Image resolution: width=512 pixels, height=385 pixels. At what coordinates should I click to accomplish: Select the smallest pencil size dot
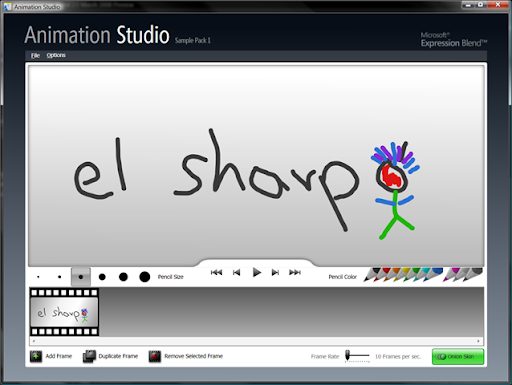pyautogui.click(x=38, y=277)
